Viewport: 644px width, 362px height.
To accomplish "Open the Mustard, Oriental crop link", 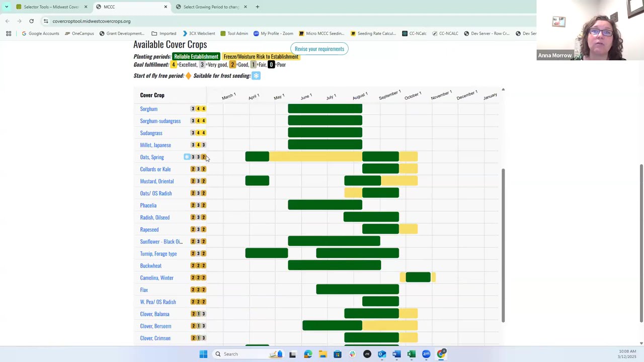I will [157, 181].
